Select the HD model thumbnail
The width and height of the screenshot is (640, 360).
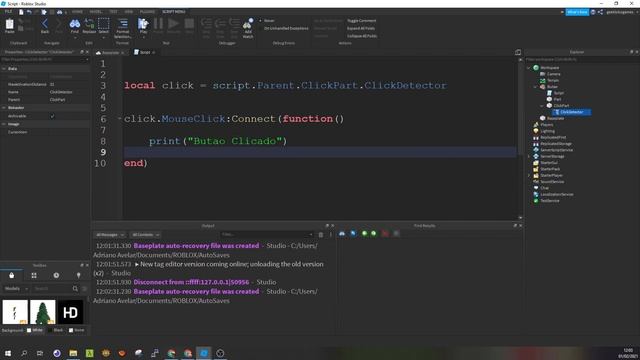pyautogui.click(x=70, y=312)
